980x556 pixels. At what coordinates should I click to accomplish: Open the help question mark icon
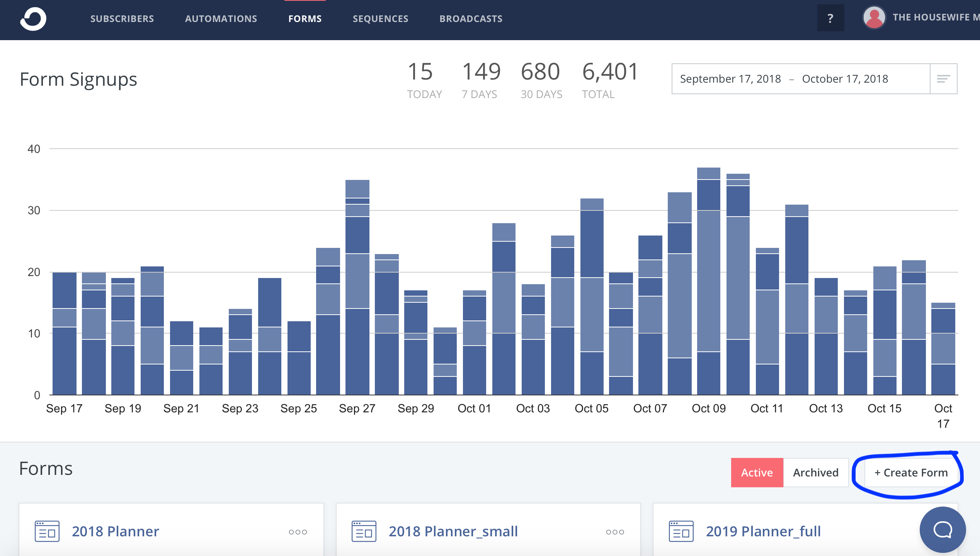[830, 18]
